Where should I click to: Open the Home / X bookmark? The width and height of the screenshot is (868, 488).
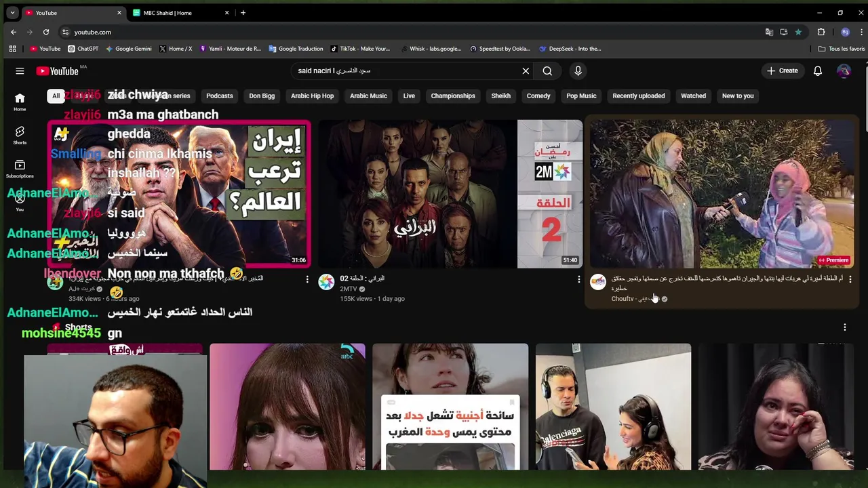pyautogui.click(x=176, y=49)
